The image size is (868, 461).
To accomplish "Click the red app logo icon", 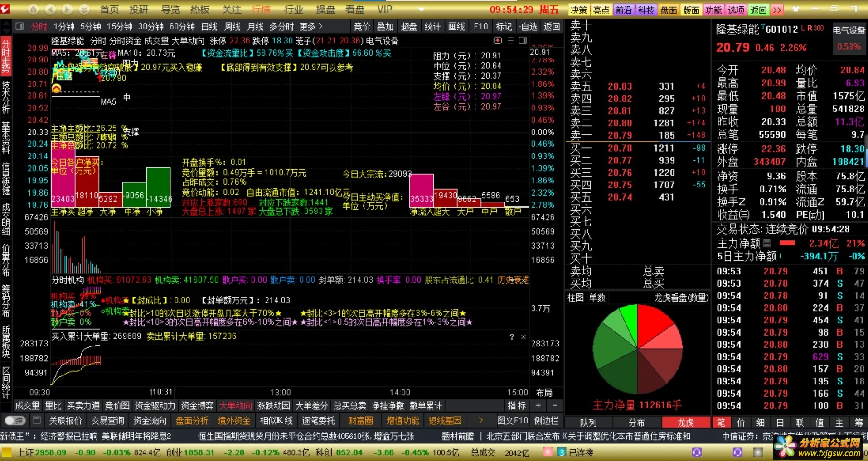I will point(5,9).
